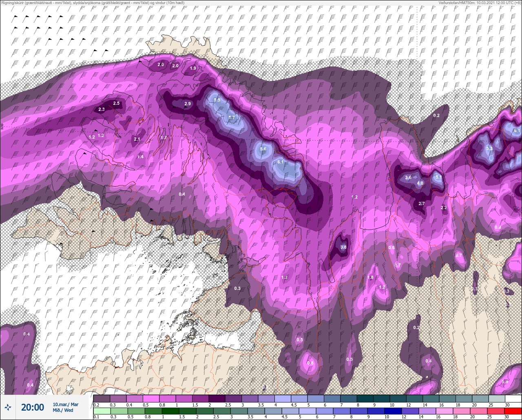This screenshot has height=420, width=522.
Task: Select the bright red bottom-row legend swatch
Action: coord(513,411)
